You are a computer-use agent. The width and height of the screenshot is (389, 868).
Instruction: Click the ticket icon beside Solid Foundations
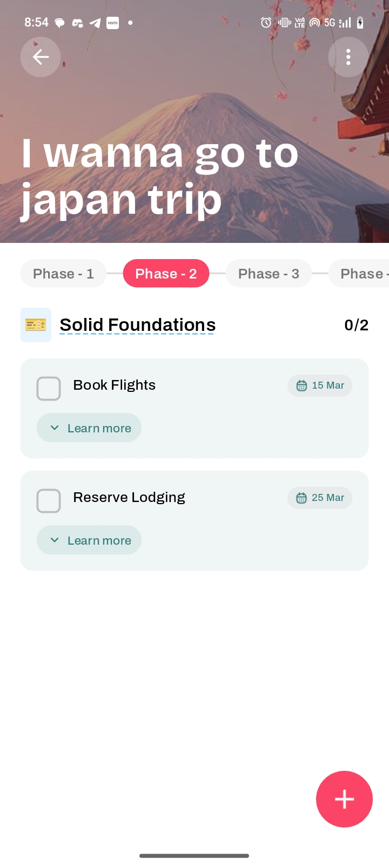point(36,325)
